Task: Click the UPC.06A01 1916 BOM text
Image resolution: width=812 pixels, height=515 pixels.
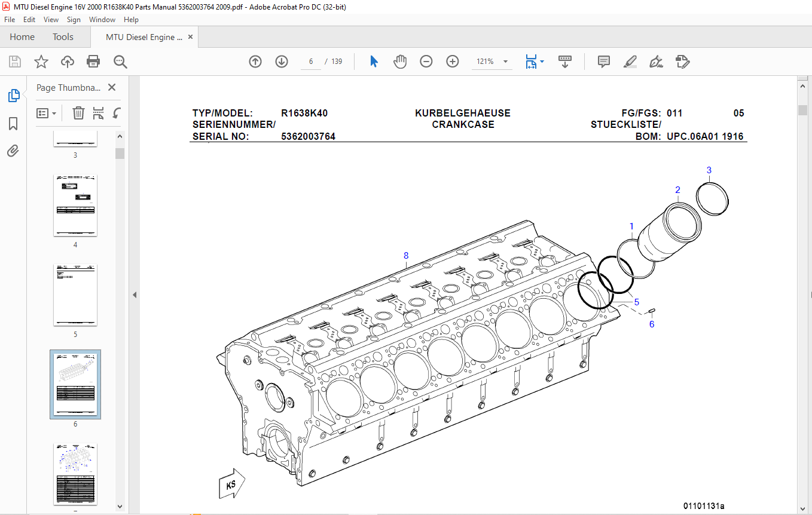Action: (706, 136)
